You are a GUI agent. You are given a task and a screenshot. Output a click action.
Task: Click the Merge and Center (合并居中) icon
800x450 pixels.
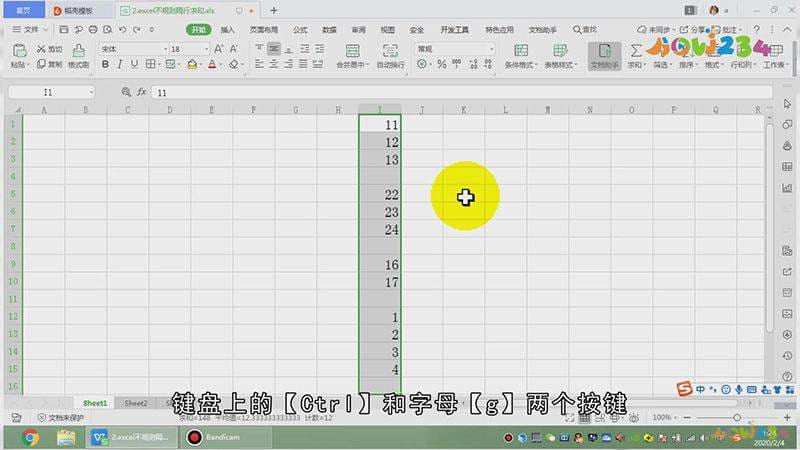click(352, 50)
